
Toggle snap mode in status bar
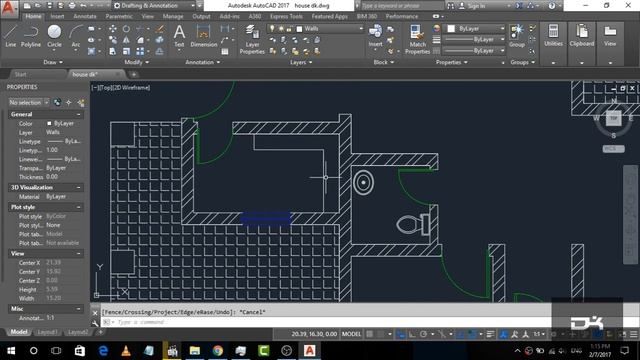[x=381, y=334]
